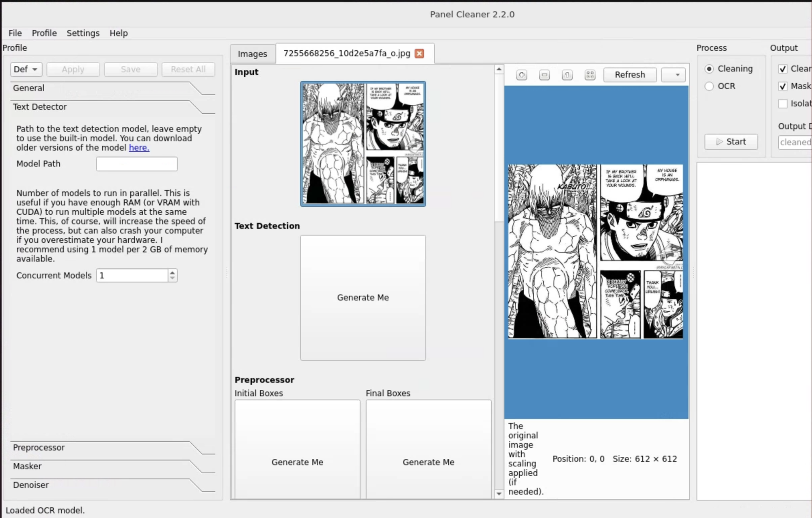
Task: Select the Cleaning radio option
Action: click(x=709, y=69)
